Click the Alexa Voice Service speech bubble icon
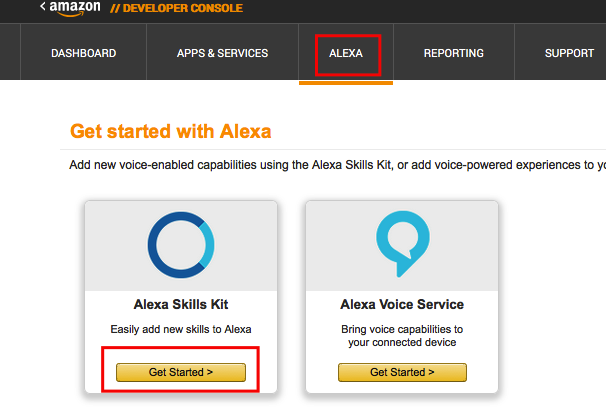 (402, 245)
